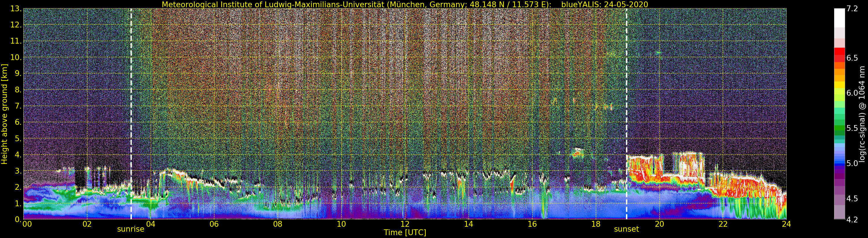Click the colorbar value label '5.5'
This screenshot has width=868, height=238.
pyautogui.click(x=852, y=128)
